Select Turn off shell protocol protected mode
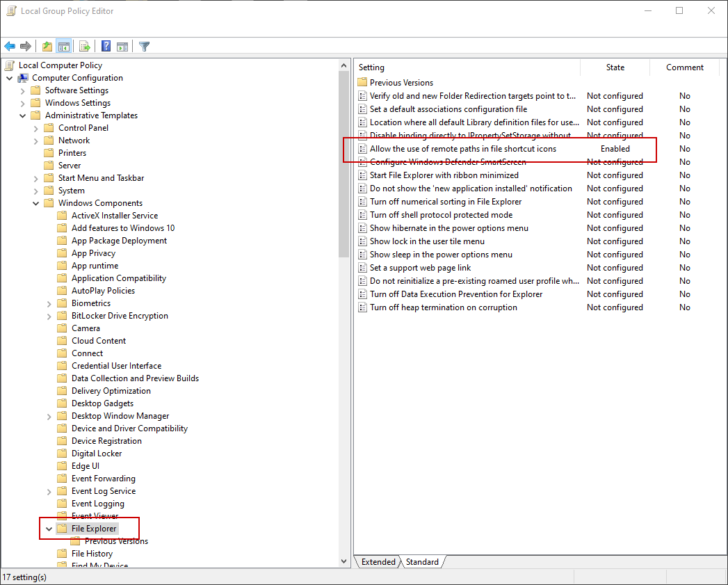The width and height of the screenshot is (728, 585). [x=441, y=215]
